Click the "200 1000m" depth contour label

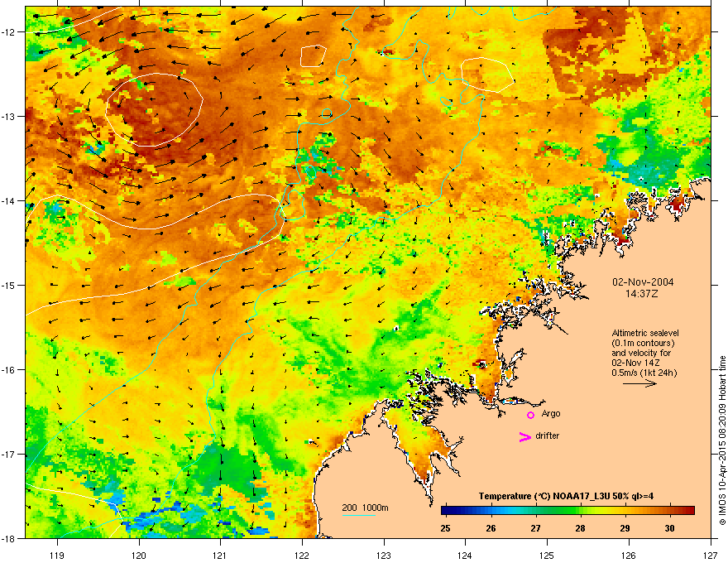coord(365,508)
